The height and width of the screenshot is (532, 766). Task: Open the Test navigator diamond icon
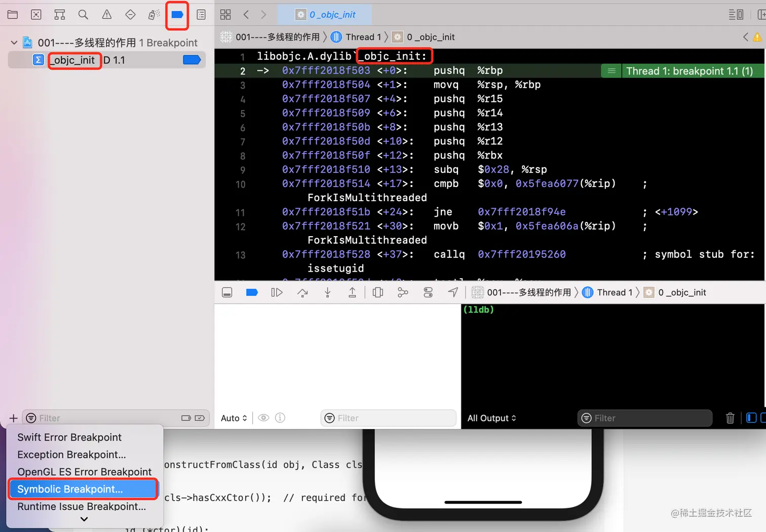point(130,15)
